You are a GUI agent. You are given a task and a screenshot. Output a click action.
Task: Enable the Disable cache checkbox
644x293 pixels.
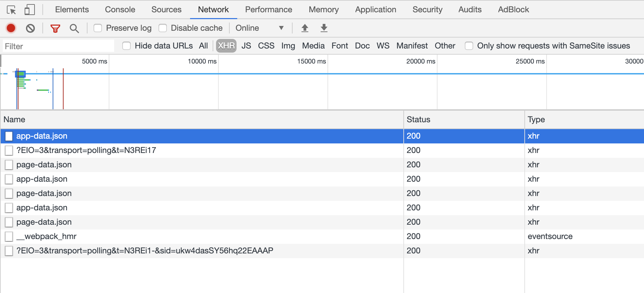point(163,28)
